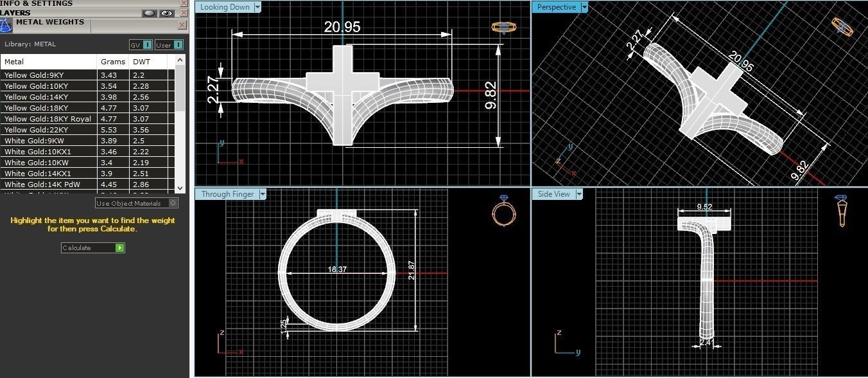Click the Side View viewport ring icon
The width and height of the screenshot is (868, 378).
tap(842, 210)
